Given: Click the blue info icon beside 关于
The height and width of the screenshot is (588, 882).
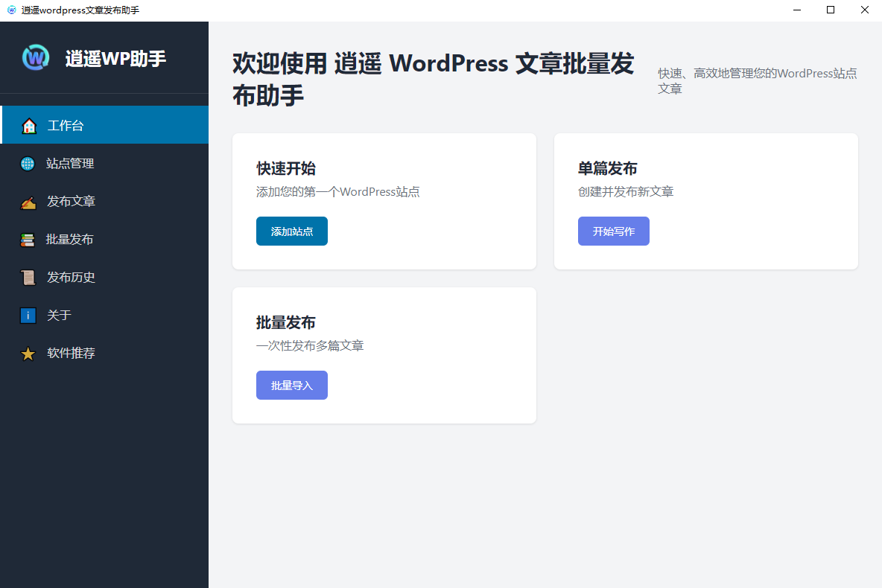Looking at the screenshot, I should [28, 316].
